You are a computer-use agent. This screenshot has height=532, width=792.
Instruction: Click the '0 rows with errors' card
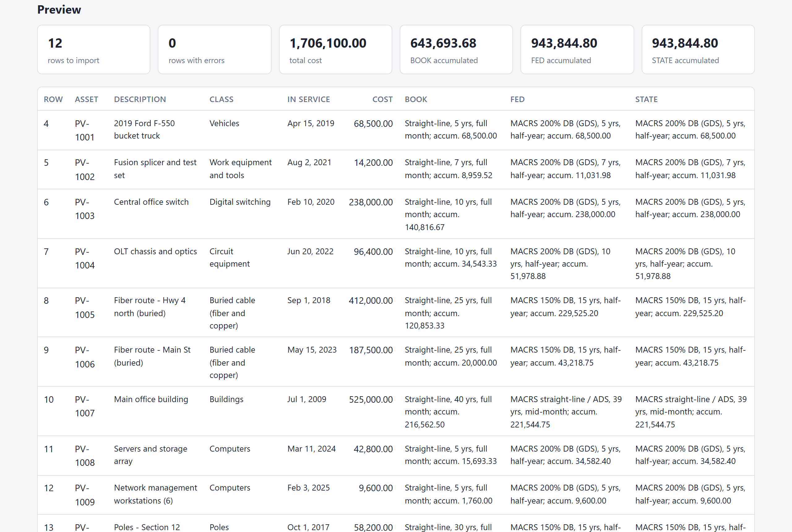point(214,49)
